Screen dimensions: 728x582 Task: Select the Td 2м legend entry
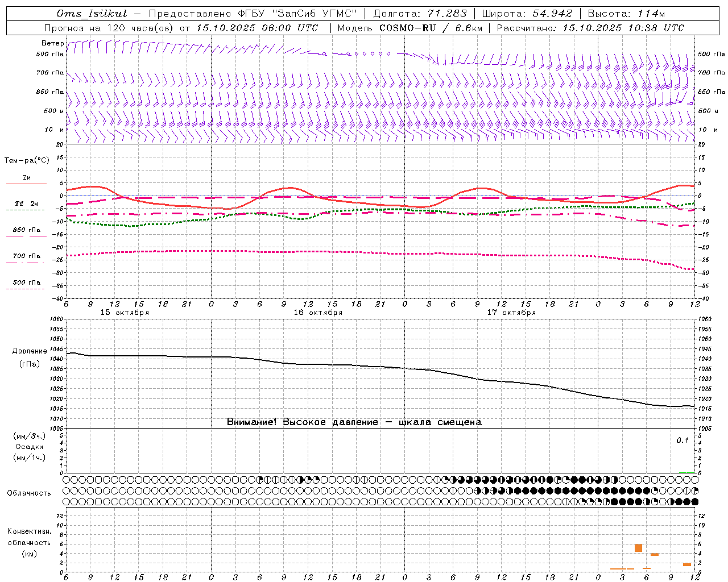(x=26, y=203)
